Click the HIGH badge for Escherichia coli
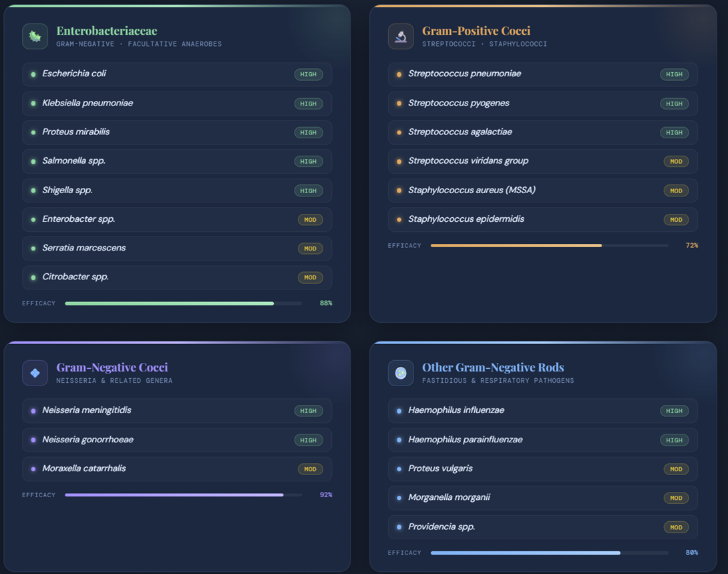 pyautogui.click(x=309, y=74)
